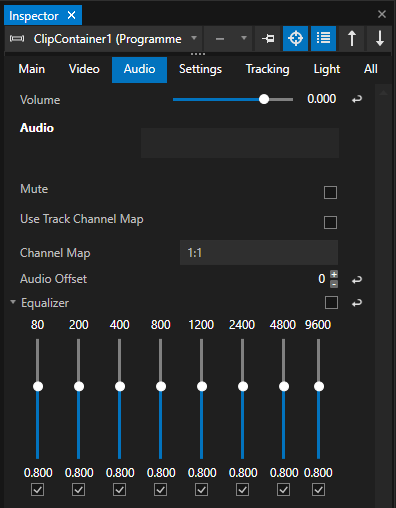This screenshot has height=508, width=396.
Task: Click the 2400 frequency label
Action: [242, 325]
